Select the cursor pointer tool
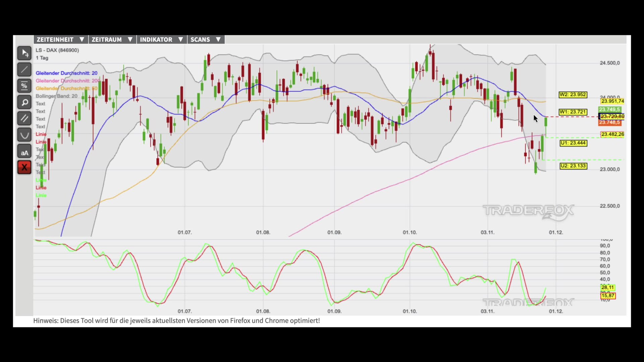 [24, 53]
